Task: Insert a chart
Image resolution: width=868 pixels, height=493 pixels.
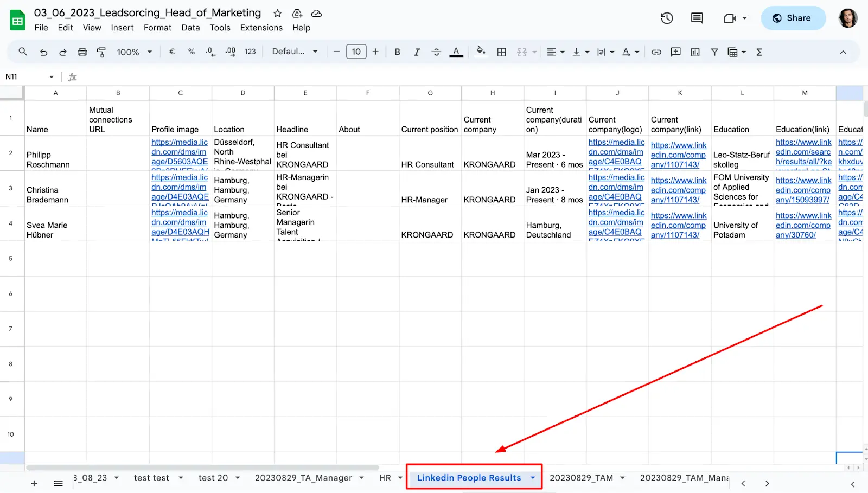Action: pyautogui.click(x=695, y=52)
